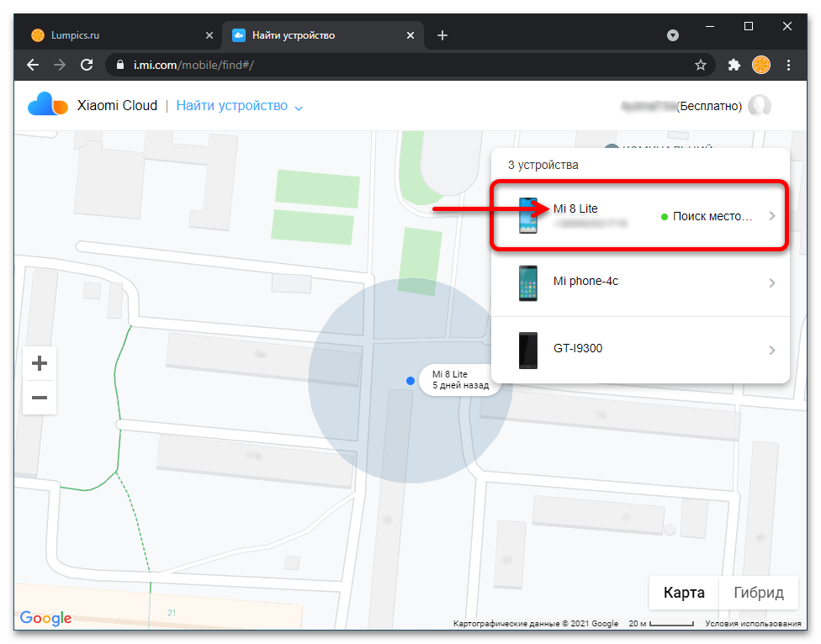Image resolution: width=821 pixels, height=644 pixels.
Task: Expand Mi 8 Lite row chevron
Action: click(771, 215)
